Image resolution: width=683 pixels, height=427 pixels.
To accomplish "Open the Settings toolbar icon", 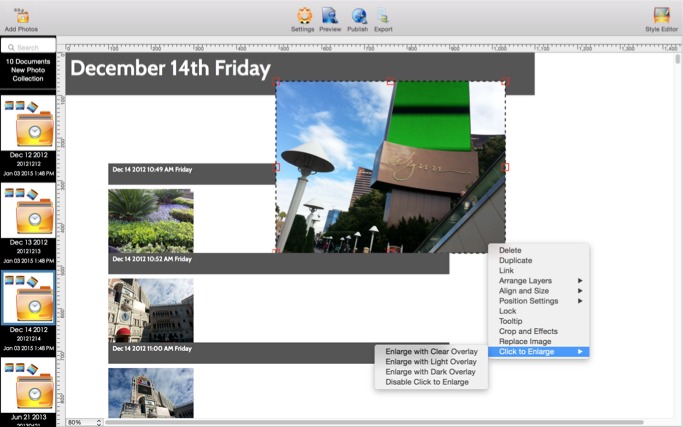I will (x=302, y=16).
